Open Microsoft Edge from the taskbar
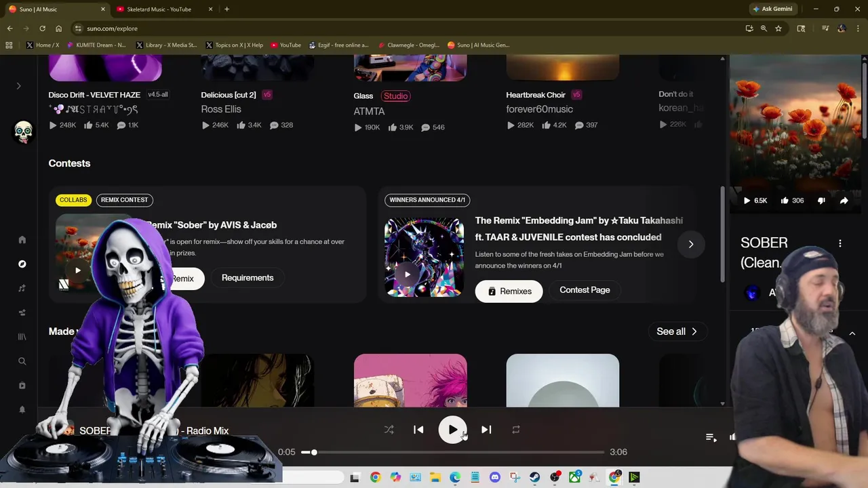This screenshot has width=868, height=488. pyautogui.click(x=455, y=478)
